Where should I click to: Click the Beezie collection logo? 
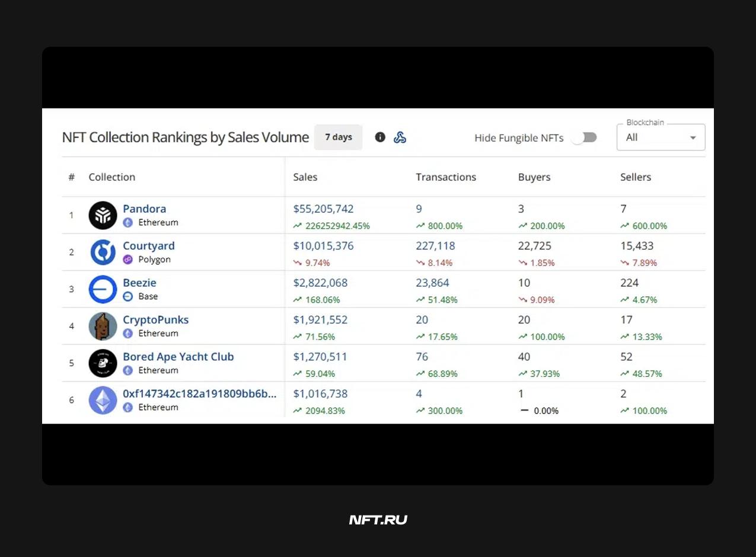click(103, 289)
